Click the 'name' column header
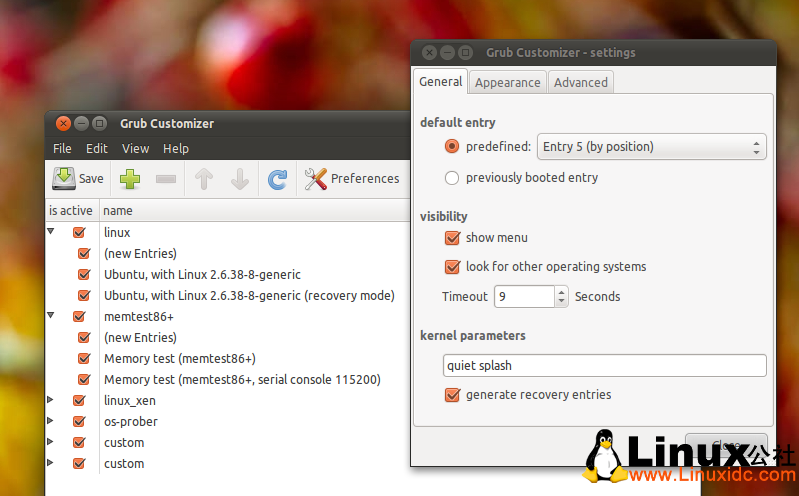This screenshot has width=799, height=496. coord(254,211)
